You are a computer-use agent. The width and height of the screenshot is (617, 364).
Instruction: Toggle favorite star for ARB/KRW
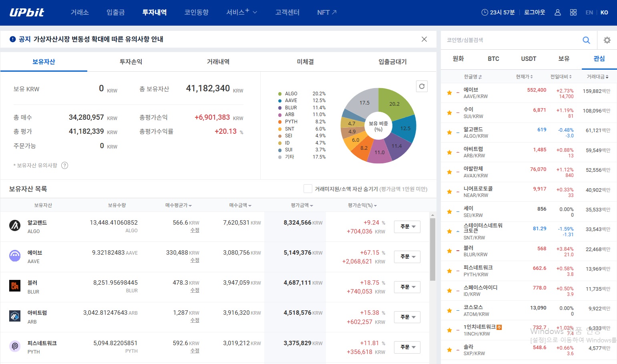coord(449,152)
